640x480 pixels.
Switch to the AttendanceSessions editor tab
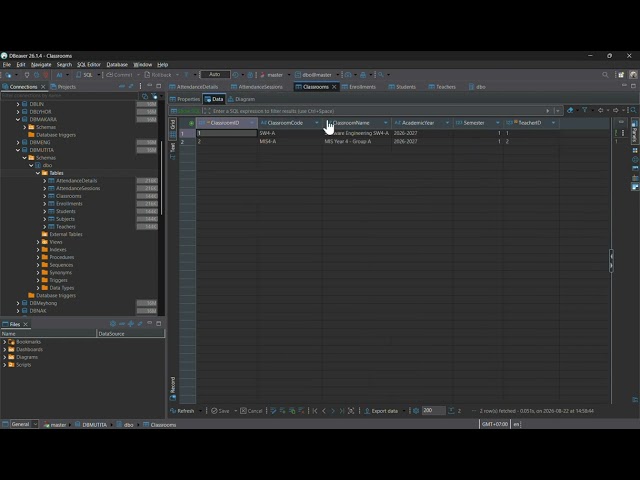click(256, 87)
